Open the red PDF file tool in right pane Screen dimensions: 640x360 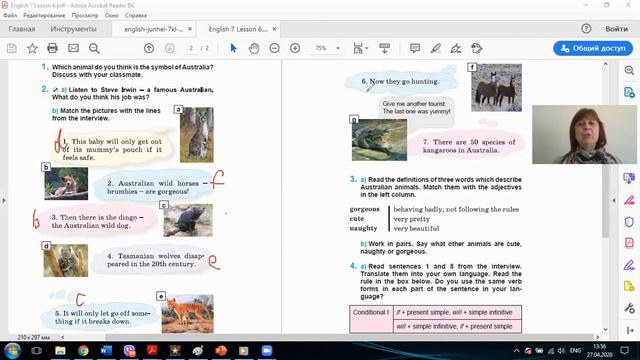click(x=629, y=243)
